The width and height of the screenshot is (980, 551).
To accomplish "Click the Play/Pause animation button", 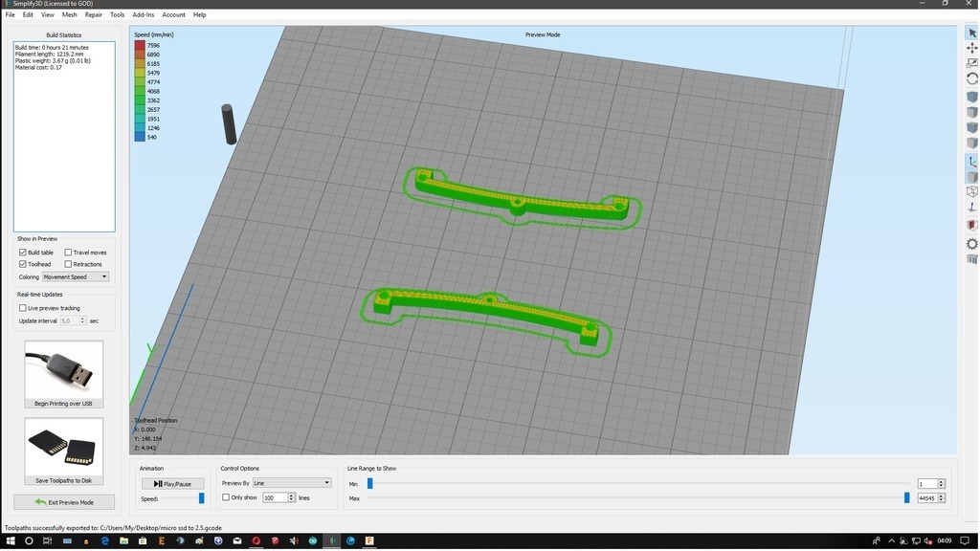I will click(173, 483).
